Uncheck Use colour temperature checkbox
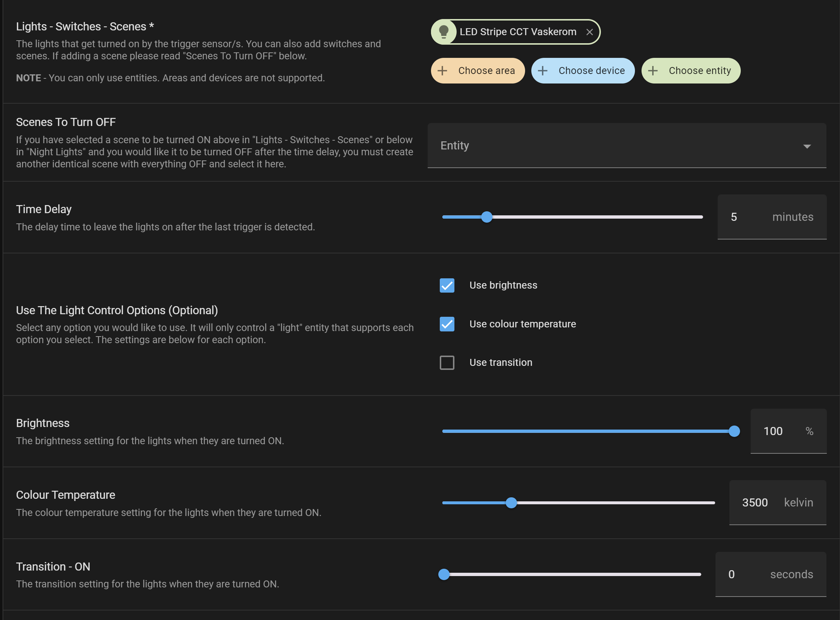The height and width of the screenshot is (620, 840). [x=447, y=324]
